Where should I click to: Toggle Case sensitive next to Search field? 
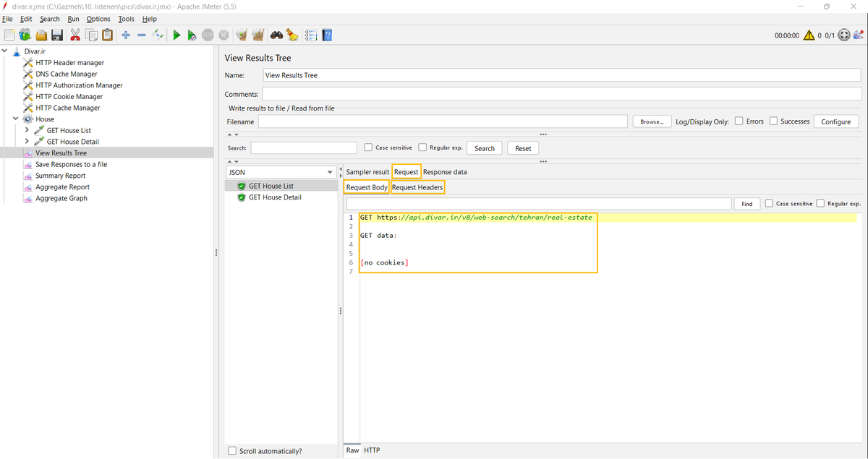click(x=369, y=147)
